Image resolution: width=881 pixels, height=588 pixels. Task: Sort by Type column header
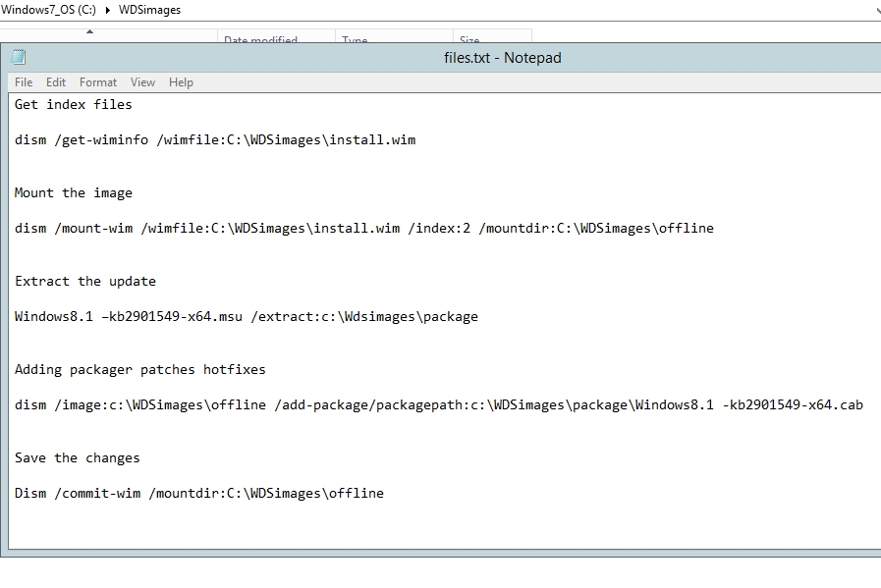point(355,40)
